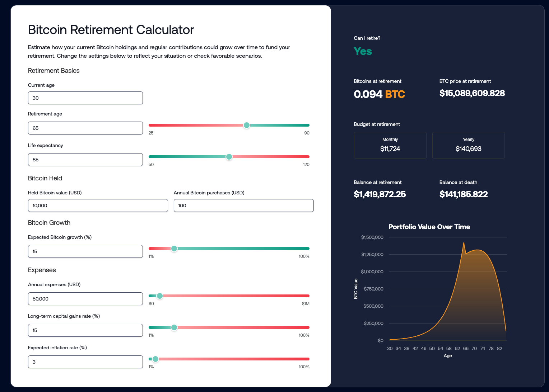
Task: Click the $1,500,000 y-axis label
Action: coord(372,237)
